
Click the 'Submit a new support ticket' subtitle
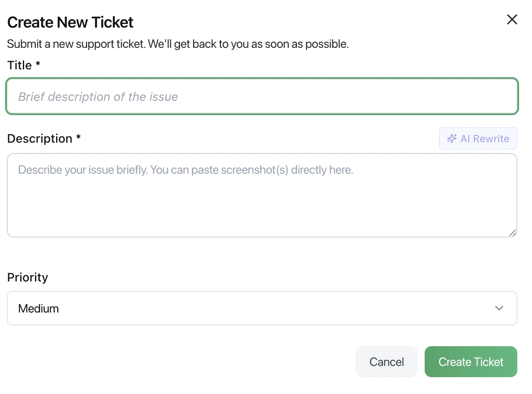pos(178,44)
